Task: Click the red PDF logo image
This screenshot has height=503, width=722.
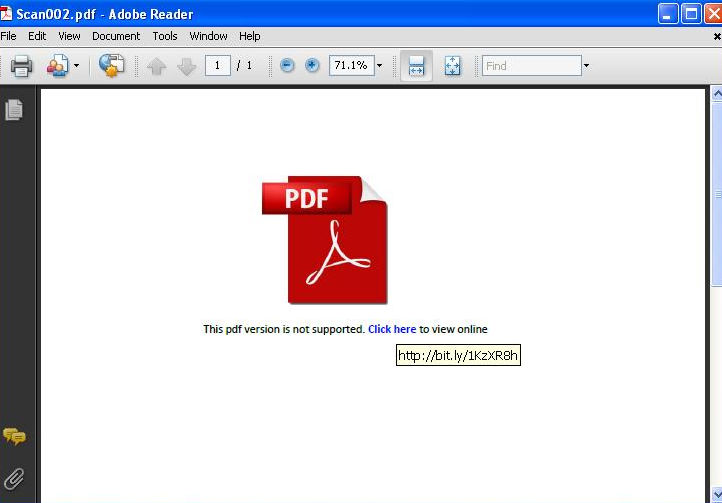Action: (x=325, y=240)
